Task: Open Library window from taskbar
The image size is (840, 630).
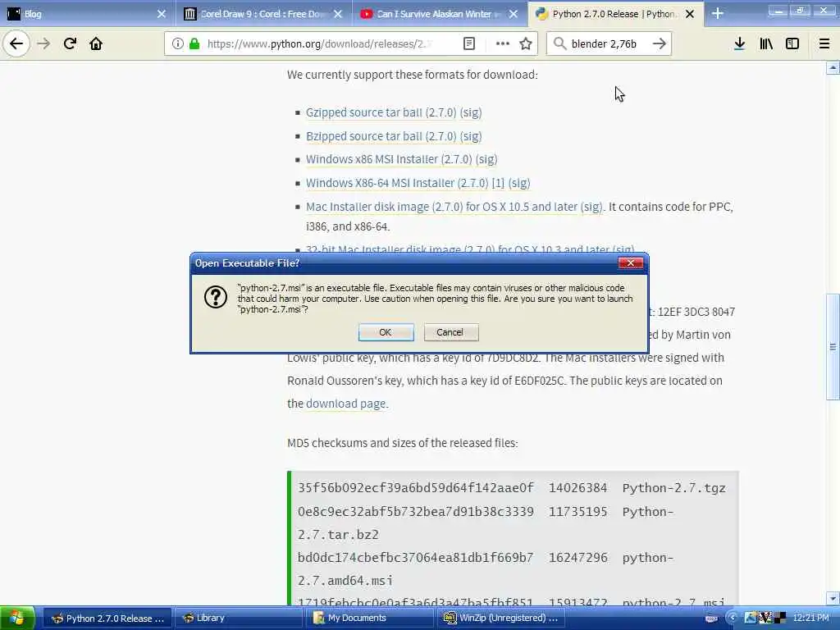Action: point(239,619)
